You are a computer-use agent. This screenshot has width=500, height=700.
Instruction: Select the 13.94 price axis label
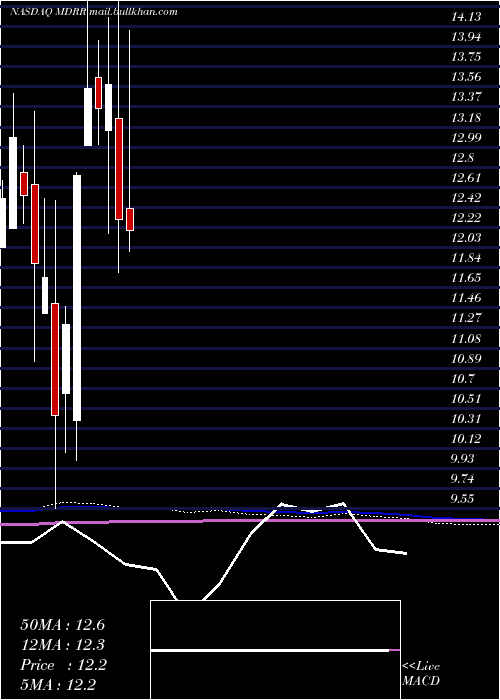[x=466, y=37]
